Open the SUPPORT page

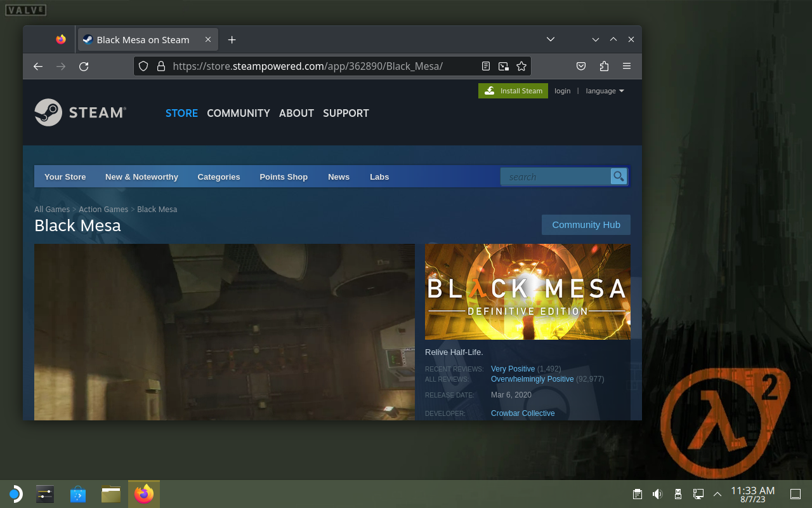pyautogui.click(x=346, y=113)
